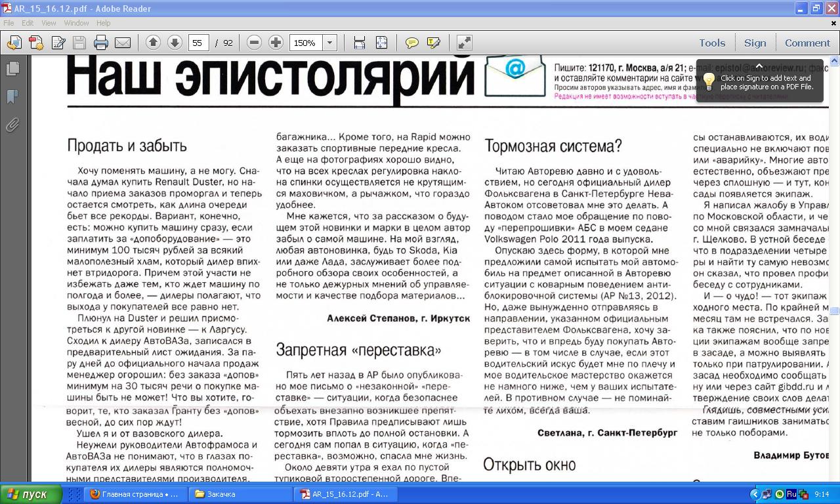The width and height of the screenshot is (840, 504).
Task: Click the zoom value field showing 150%
Action: click(x=305, y=43)
